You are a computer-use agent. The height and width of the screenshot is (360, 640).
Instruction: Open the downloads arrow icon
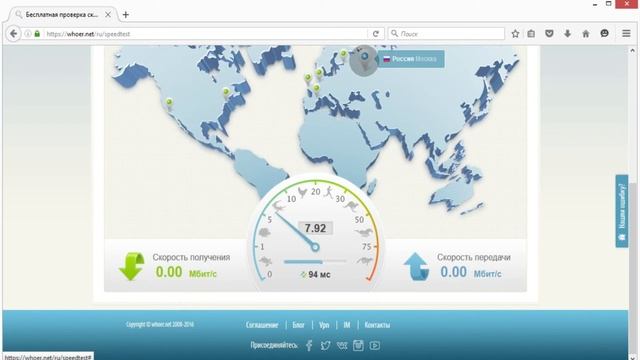point(567,34)
